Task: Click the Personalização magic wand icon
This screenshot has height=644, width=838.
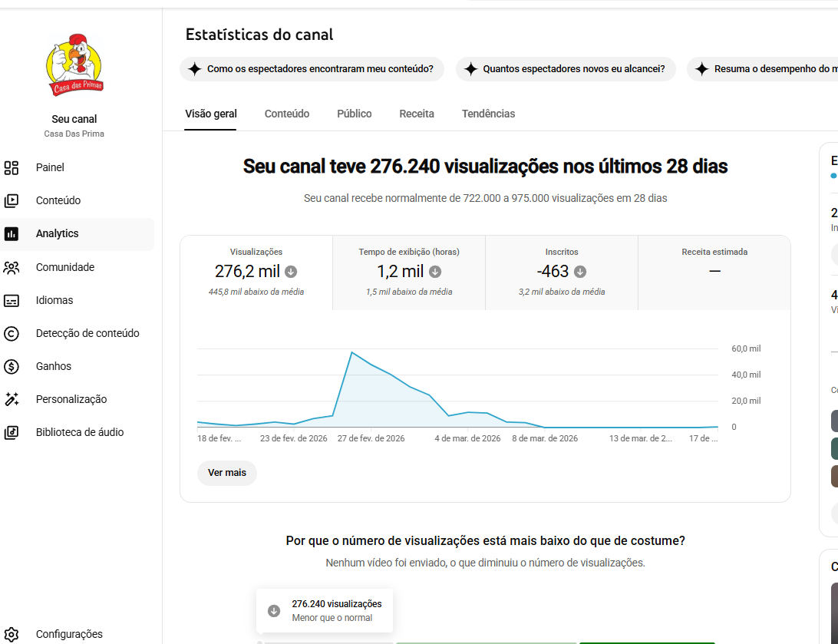Action: click(12, 399)
